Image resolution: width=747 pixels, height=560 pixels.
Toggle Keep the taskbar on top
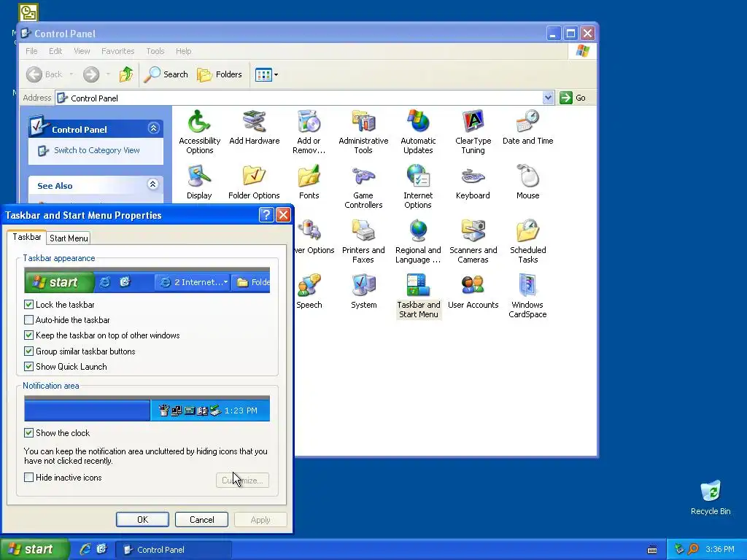tap(28, 335)
